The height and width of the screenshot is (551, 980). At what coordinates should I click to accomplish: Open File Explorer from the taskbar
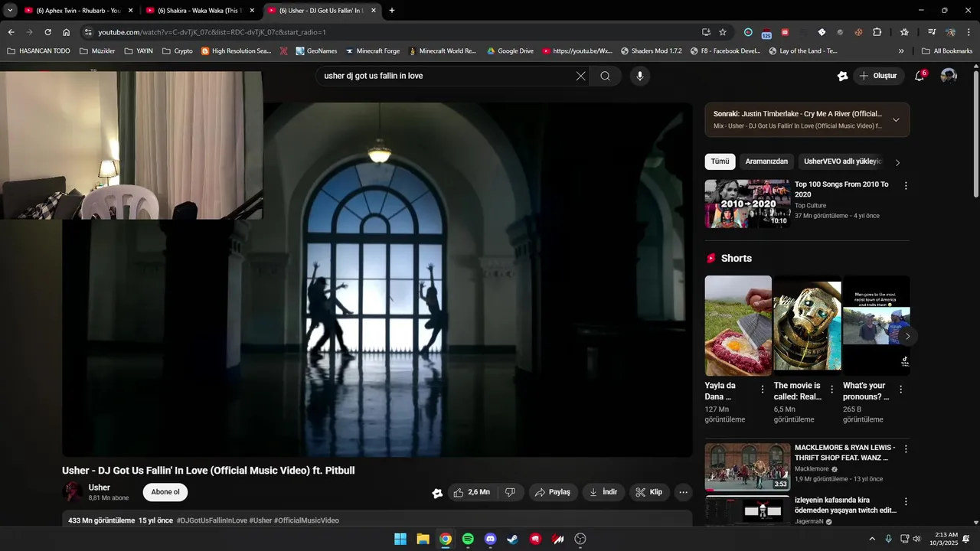[423, 539]
